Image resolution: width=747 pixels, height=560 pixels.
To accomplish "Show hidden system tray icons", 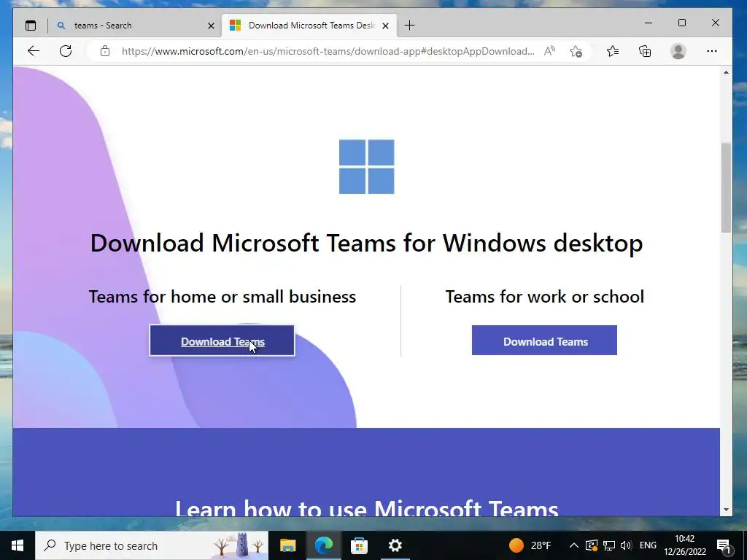I will pyautogui.click(x=574, y=545).
